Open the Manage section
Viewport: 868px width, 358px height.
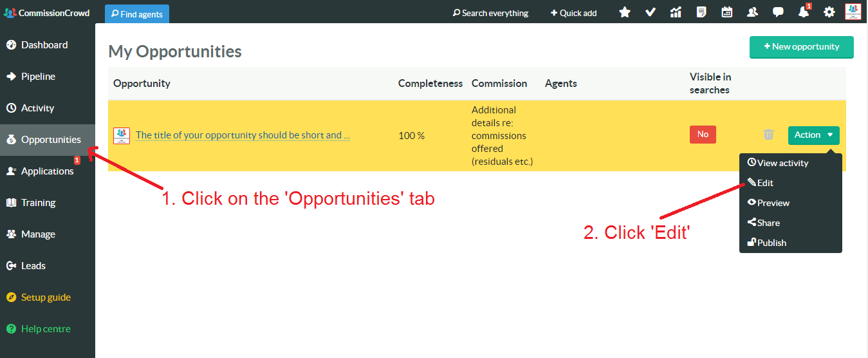click(48, 234)
